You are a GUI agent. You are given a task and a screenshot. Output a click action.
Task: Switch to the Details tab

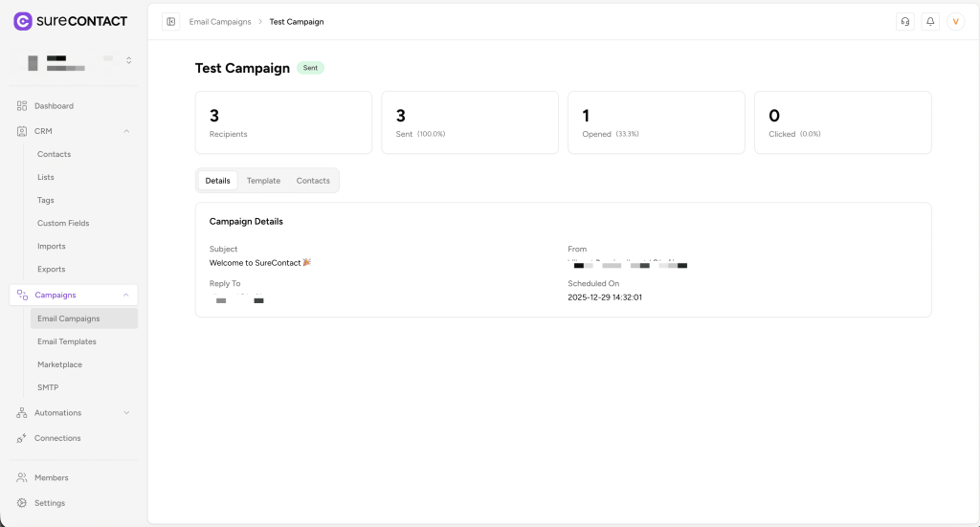pyautogui.click(x=217, y=181)
